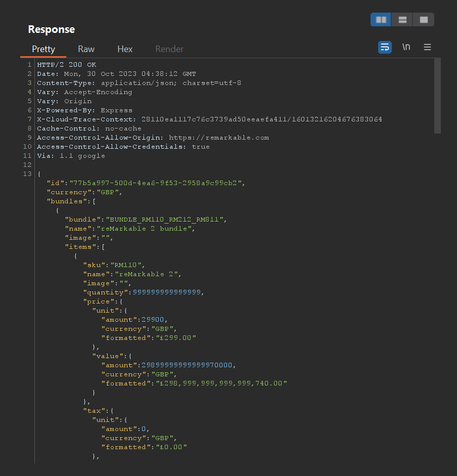Switch to top/bottom split layout
457x476 pixels.
click(x=402, y=20)
